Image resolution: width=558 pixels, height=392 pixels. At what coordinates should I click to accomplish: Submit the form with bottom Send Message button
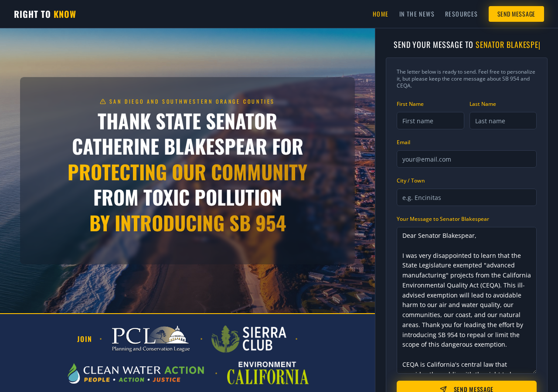click(x=466, y=386)
